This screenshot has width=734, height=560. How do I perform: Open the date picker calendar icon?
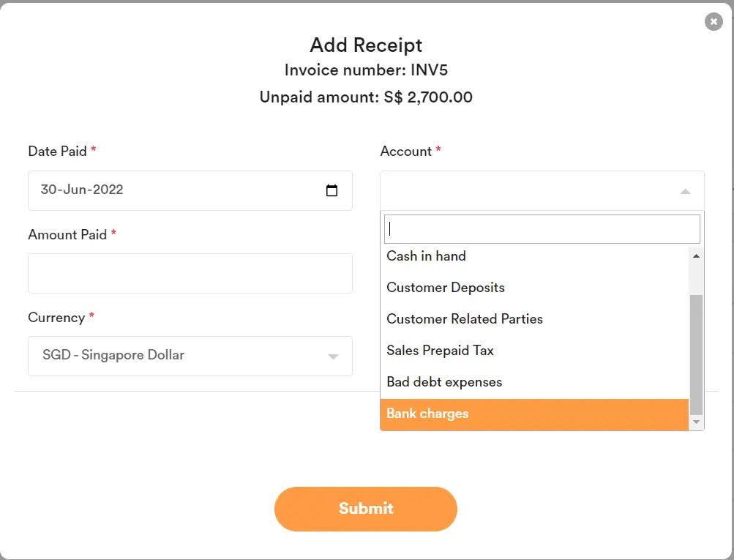(332, 190)
